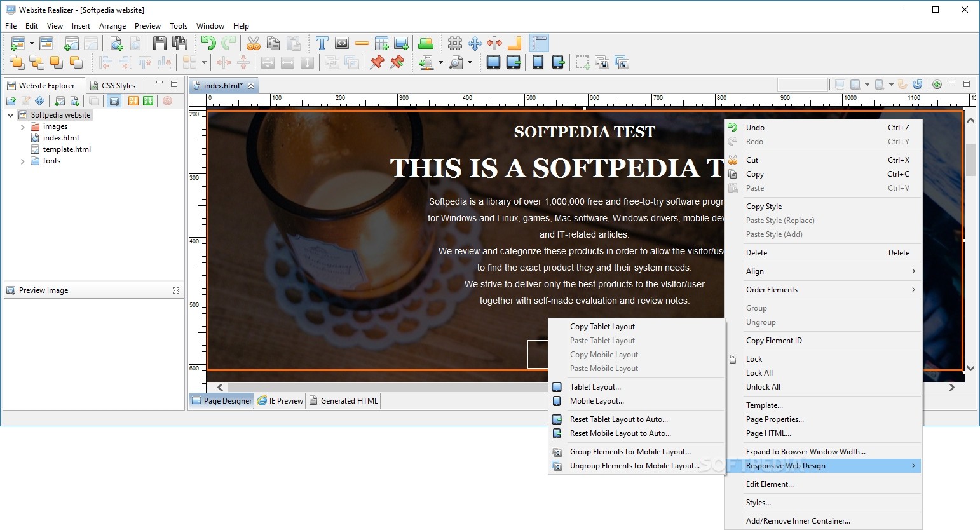Screen dimensions: 980x530
Task: Choose Undo in the context menu
Action: pos(823,128)
